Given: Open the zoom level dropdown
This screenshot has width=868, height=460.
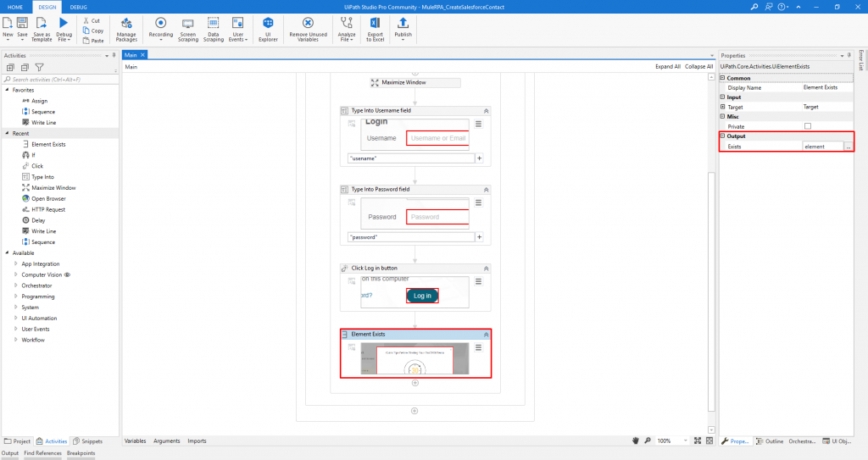Looking at the screenshot, I should [x=685, y=441].
